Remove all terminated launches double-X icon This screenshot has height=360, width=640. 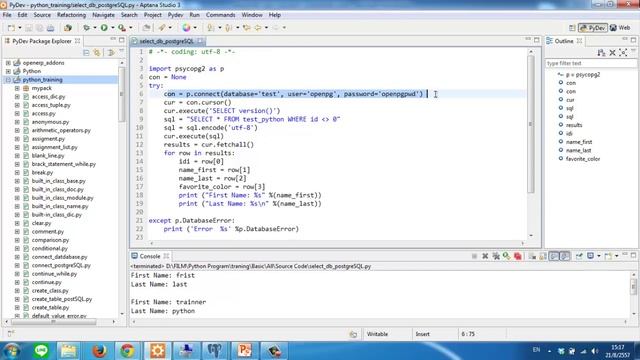(x=496, y=256)
